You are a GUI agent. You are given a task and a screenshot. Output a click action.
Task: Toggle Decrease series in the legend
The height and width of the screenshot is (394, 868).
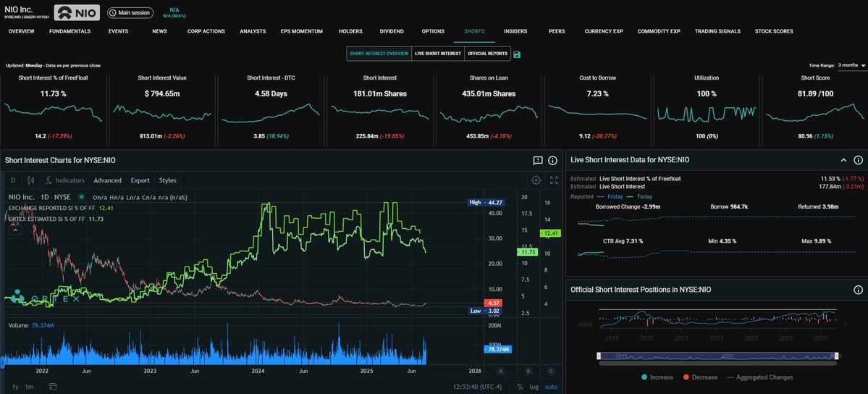coord(699,377)
